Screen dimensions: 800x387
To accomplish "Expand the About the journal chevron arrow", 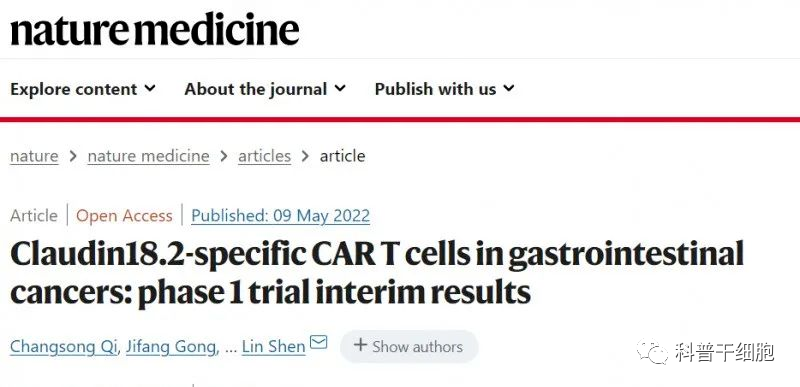I will click(x=340, y=88).
